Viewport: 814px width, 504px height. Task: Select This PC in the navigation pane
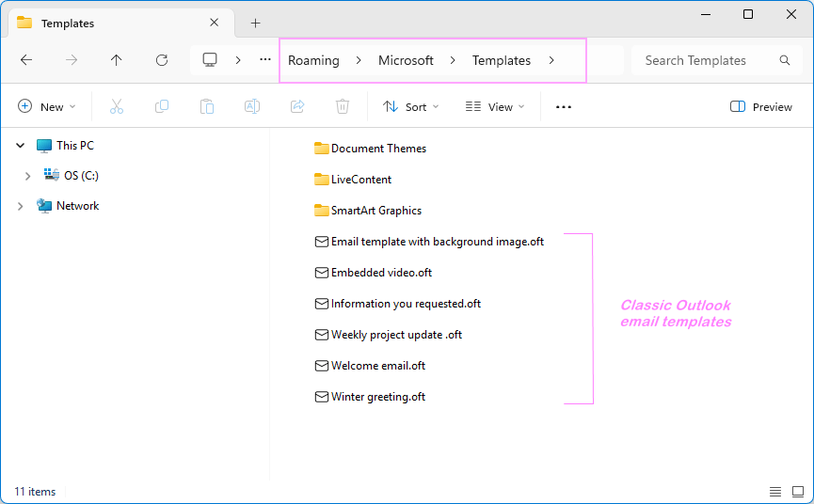(x=75, y=146)
